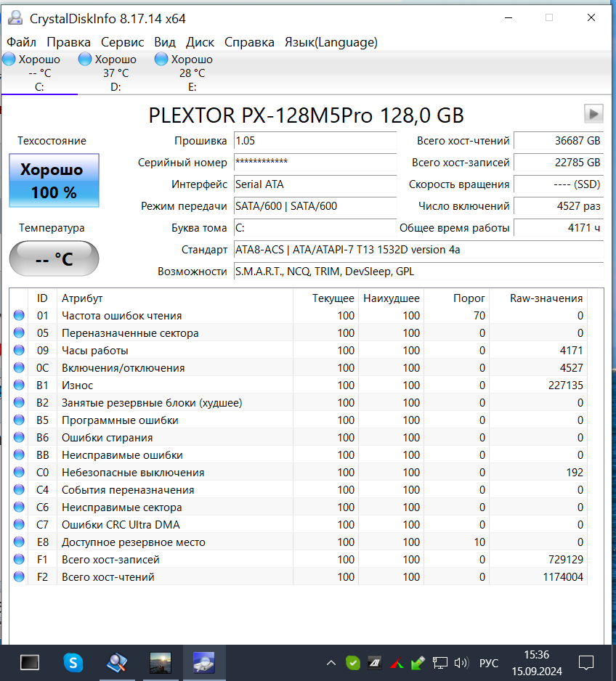This screenshot has width=616, height=681.
Task: Click the CrystalDiskInfo title bar icon
Action: click(16, 18)
